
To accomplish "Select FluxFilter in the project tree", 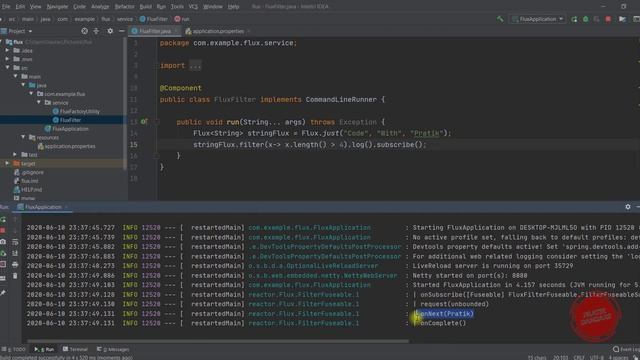I will point(67,120).
